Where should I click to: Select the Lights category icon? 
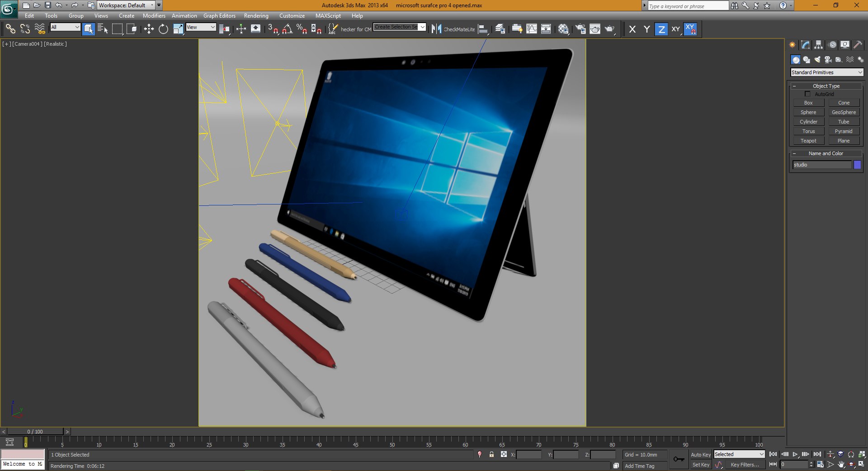point(817,59)
